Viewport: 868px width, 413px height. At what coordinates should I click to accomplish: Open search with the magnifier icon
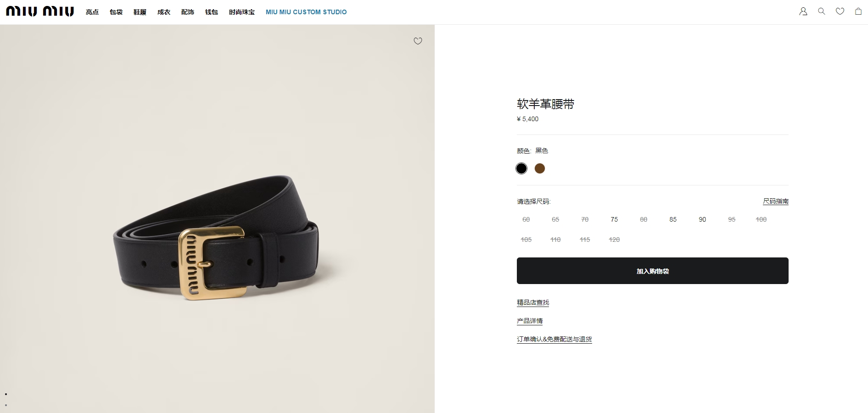[x=822, y=11]
